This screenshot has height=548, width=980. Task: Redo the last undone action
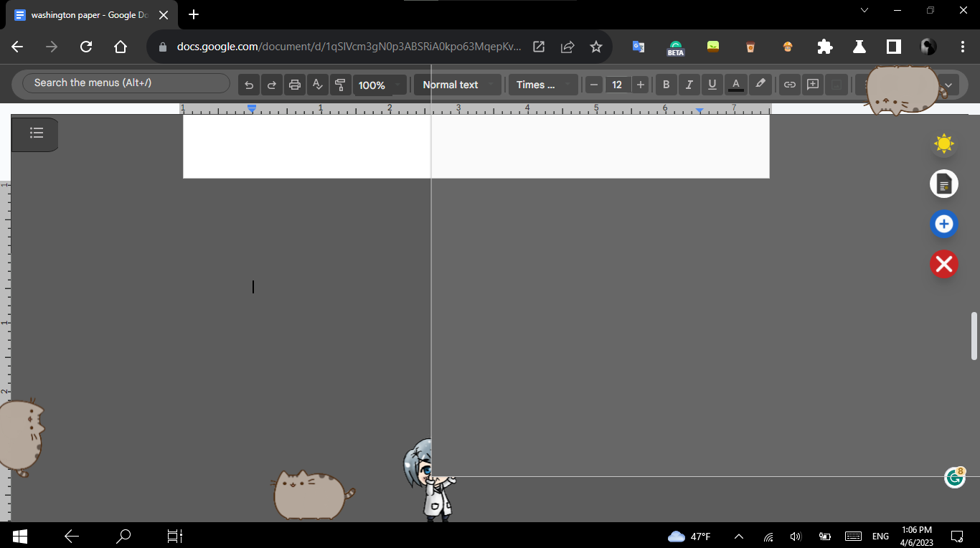coord(272,85)
